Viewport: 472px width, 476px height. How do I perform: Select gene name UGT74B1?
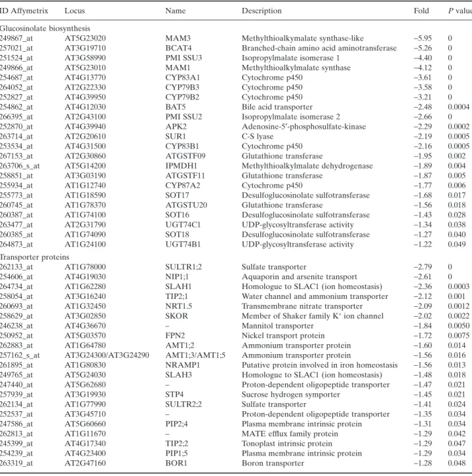(183, 245)
